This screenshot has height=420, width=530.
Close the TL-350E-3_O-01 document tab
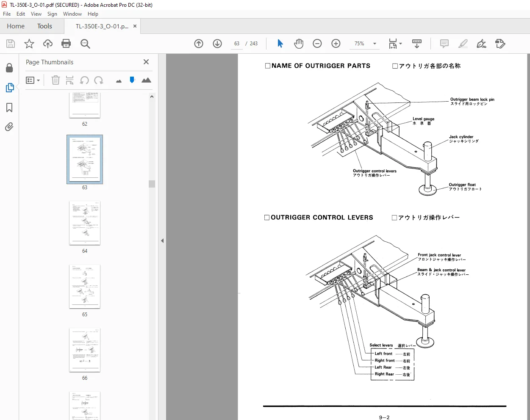pos(135,26)
